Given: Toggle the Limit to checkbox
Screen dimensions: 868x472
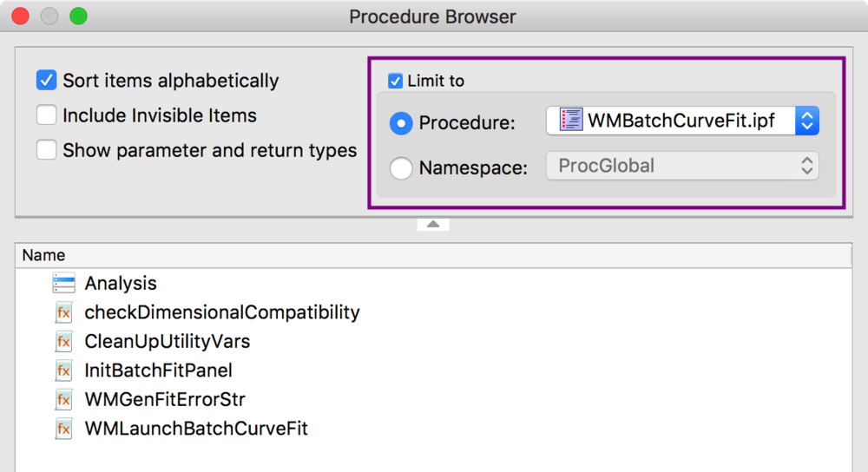Looking at the screenshot, I should coord(395,81).
